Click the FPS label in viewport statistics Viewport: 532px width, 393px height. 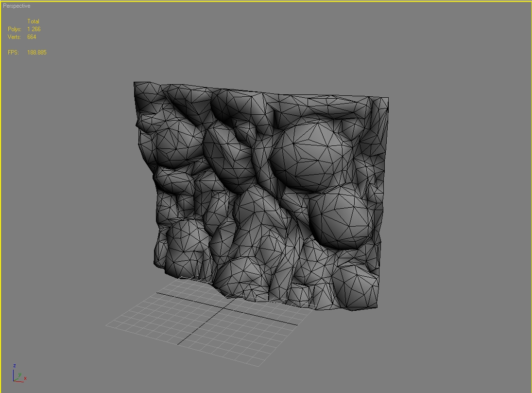click(x=13, y=53)
